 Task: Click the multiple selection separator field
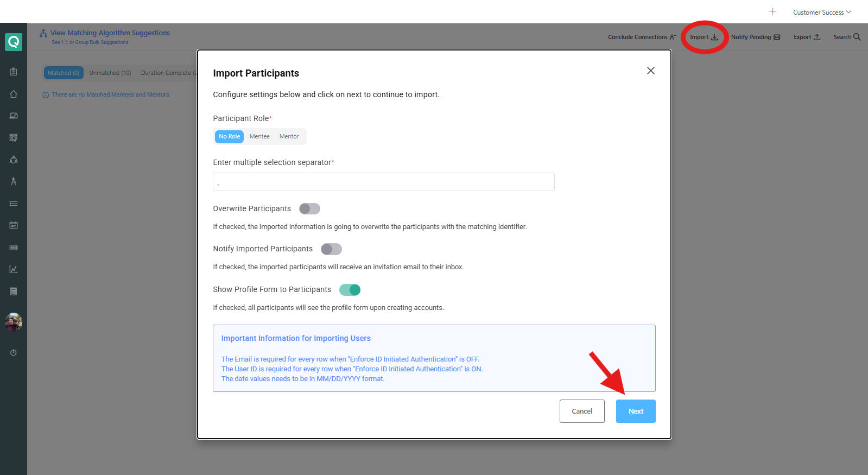[384, 182]
